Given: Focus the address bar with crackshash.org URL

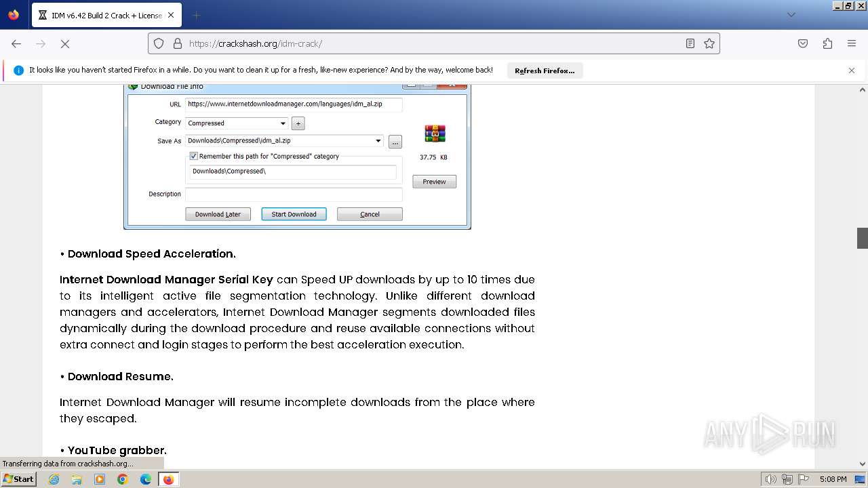Looking at the screenshot, I should pyautogui.click(x=434, y=43).
